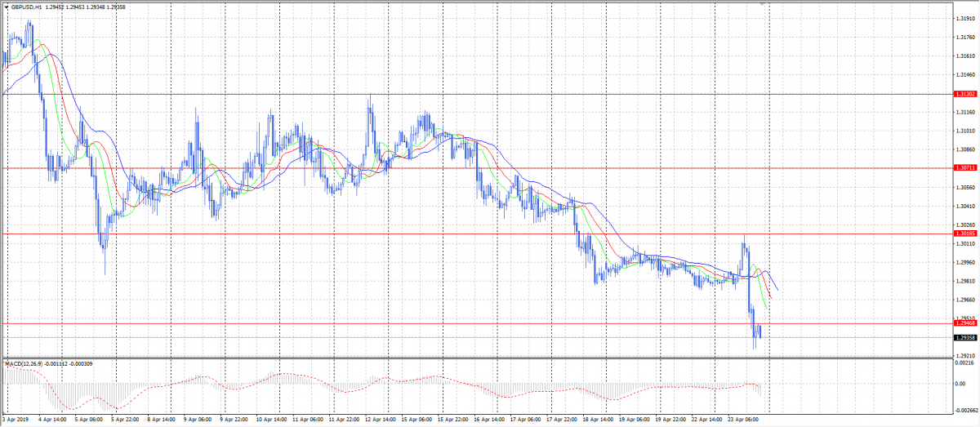Screen dimensions: 980x427
Task: Click the 3 Apr 2019 date label
Action: coord(15,420)
